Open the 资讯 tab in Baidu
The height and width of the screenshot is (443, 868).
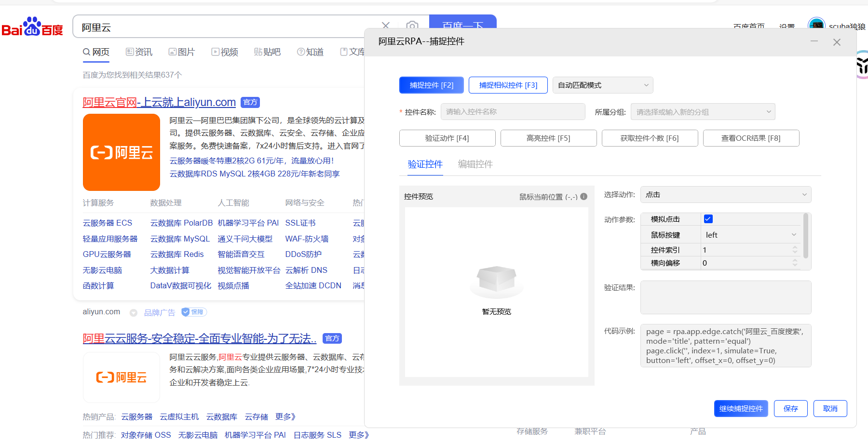click(139, 52)
